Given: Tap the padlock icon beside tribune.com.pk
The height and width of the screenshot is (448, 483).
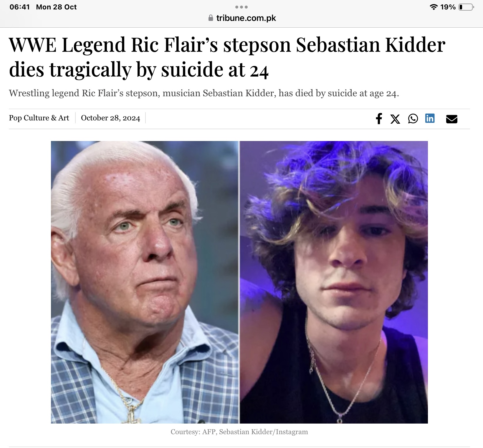Looking at the screenshot, I should point(211,18).
